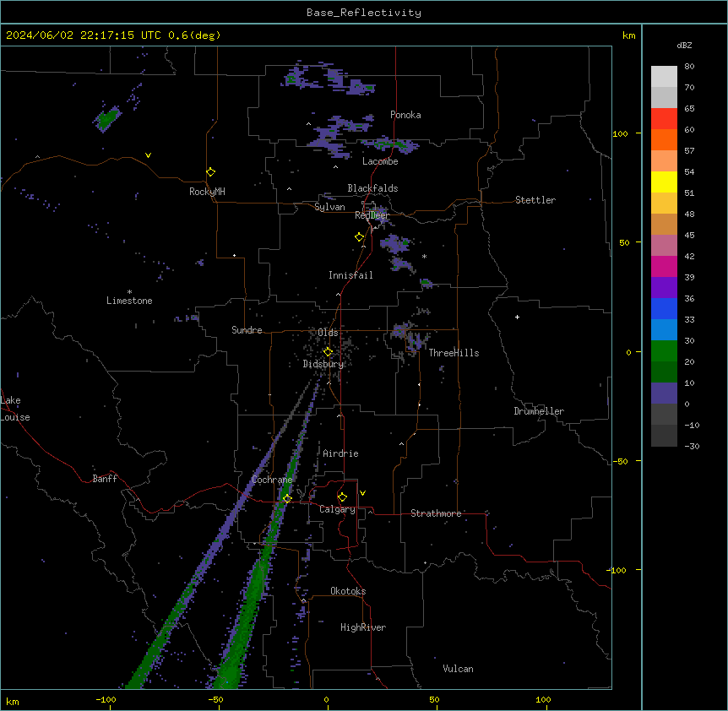
Task: Click the Strathmore town label
Action: click(436, 513)
